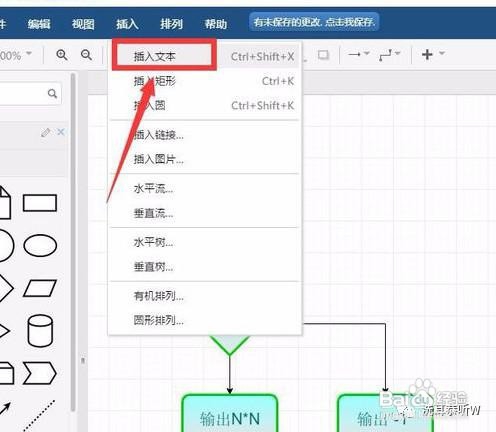This screenshot has height=432, width=496.
Task: Choose 插入链接... from the menu
Action: click(x=205, y=135)
